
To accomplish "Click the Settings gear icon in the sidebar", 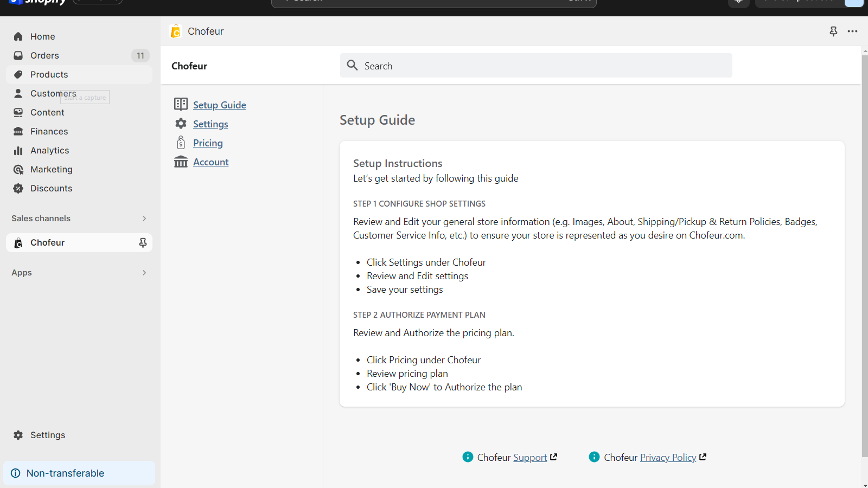I will coord(18,435).
